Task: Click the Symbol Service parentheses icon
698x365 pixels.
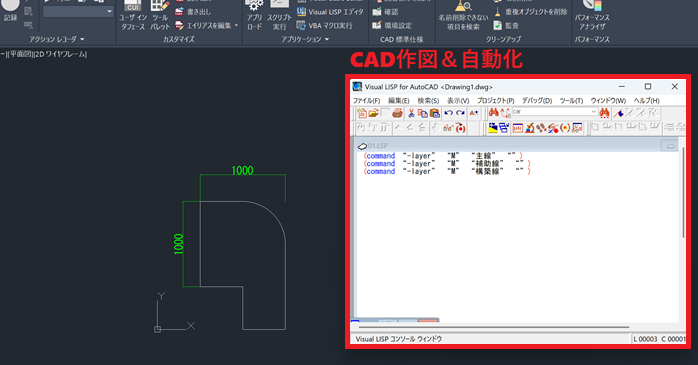Action: coord(565,128)
